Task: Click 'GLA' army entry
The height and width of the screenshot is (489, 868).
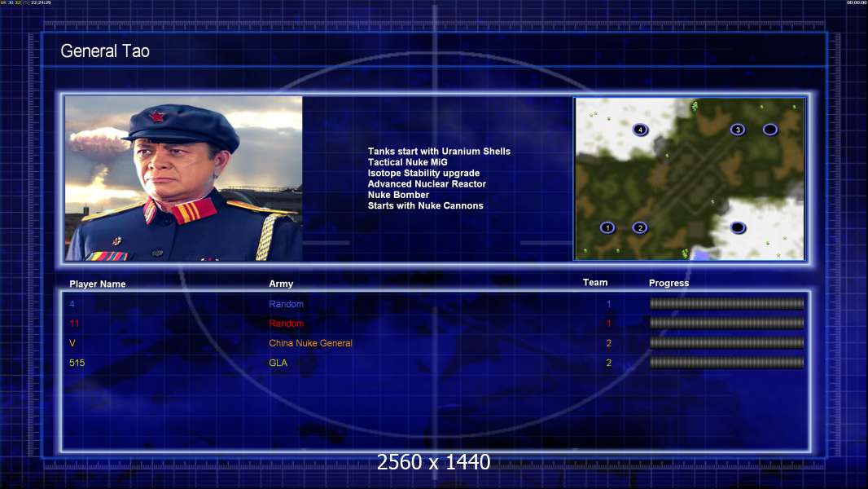Action: pos(278,363)
